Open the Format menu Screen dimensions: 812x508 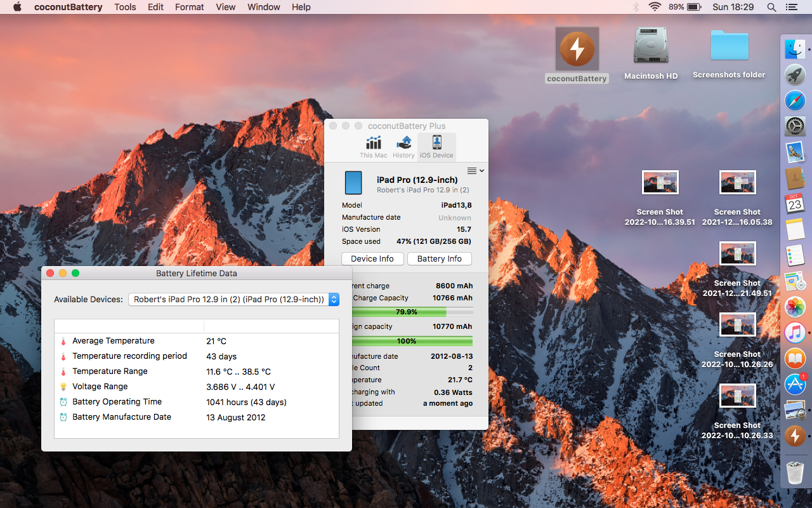[189, 7]
